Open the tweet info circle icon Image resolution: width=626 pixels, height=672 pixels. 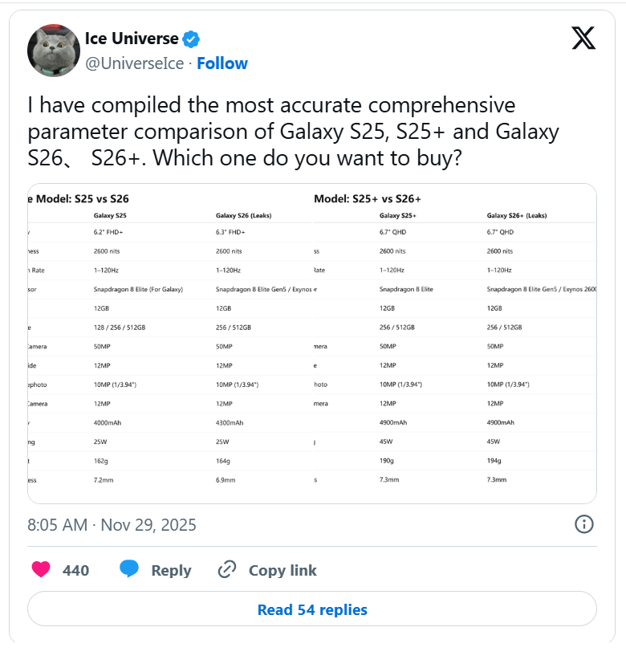[584, 524]
